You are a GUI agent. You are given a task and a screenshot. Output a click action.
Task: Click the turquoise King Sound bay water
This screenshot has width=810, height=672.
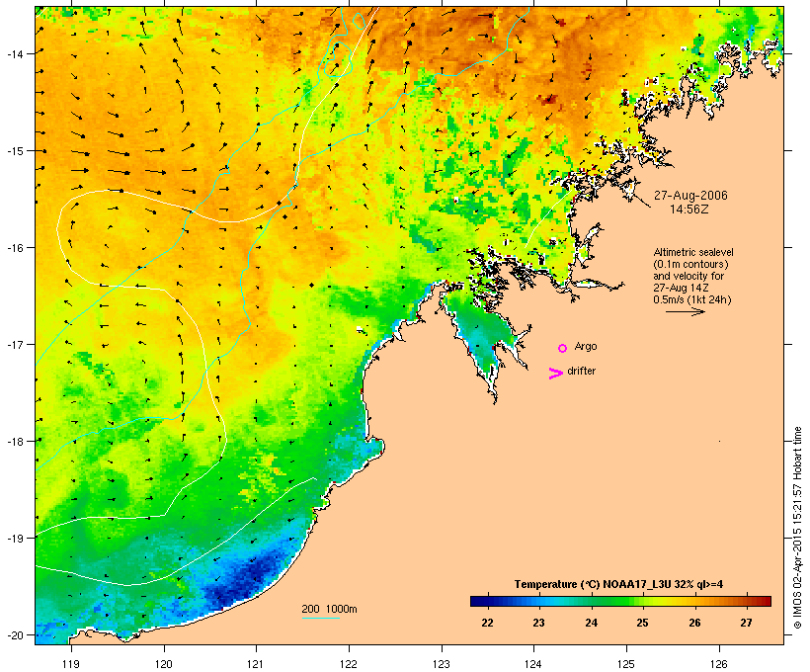(x=483, y=333)
